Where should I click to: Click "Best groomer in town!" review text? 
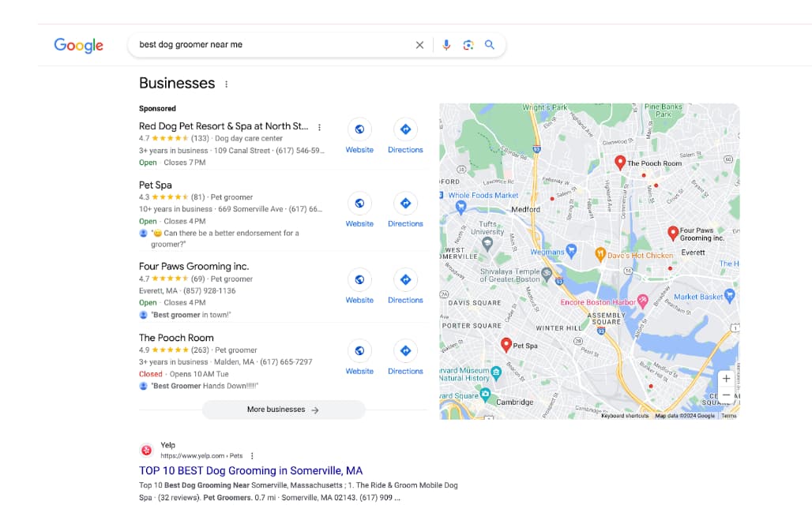pos(191,315)
